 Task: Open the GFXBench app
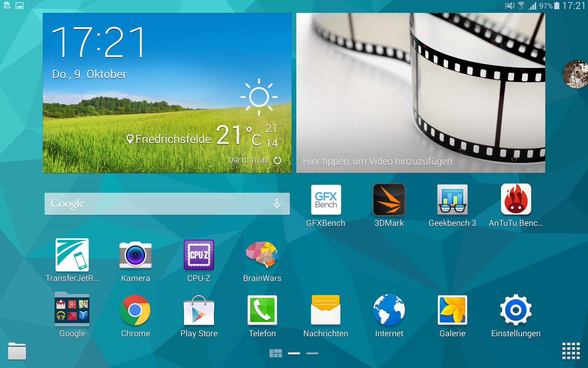click(326, 200)
